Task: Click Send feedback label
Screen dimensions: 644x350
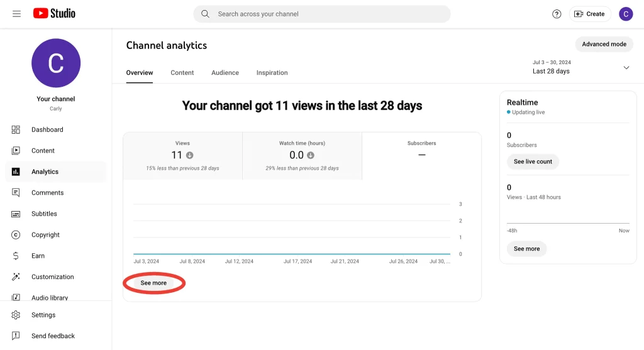Action: tap(53, 336)
